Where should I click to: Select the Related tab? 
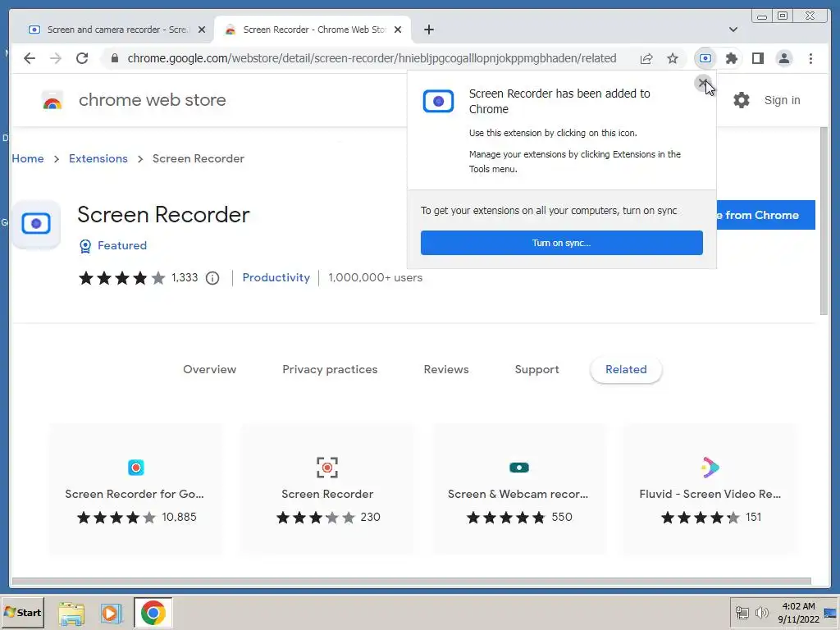pyautogui.click(x=626, y=369)
